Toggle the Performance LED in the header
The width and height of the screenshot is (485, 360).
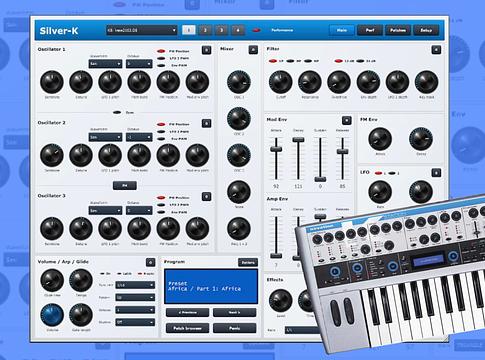point(257,30)
